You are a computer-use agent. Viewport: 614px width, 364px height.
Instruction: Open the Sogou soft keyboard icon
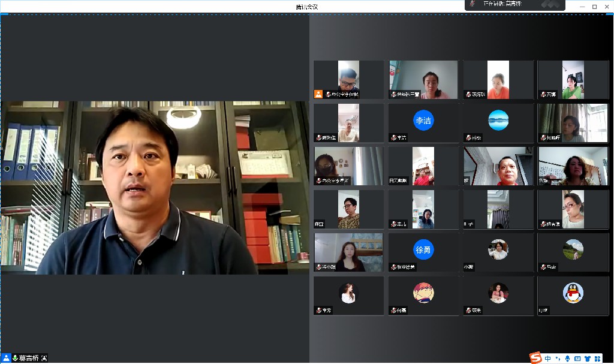tap(577, 359)
